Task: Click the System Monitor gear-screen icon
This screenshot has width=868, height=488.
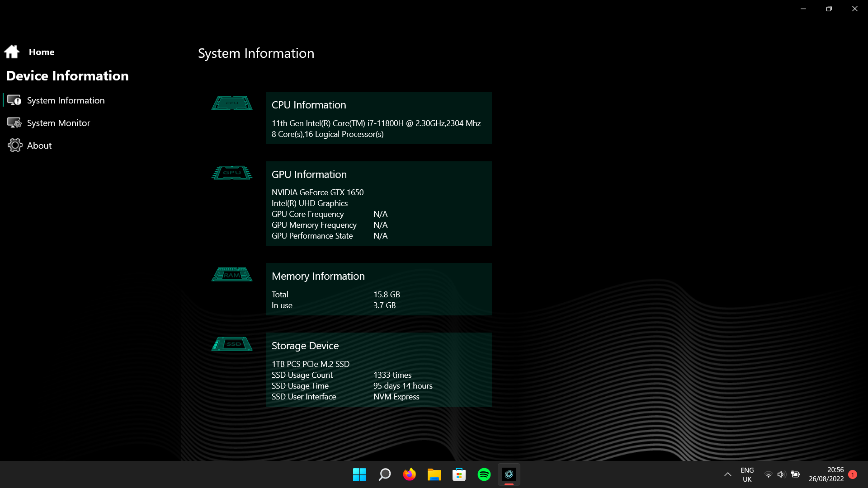Action: 14,122
